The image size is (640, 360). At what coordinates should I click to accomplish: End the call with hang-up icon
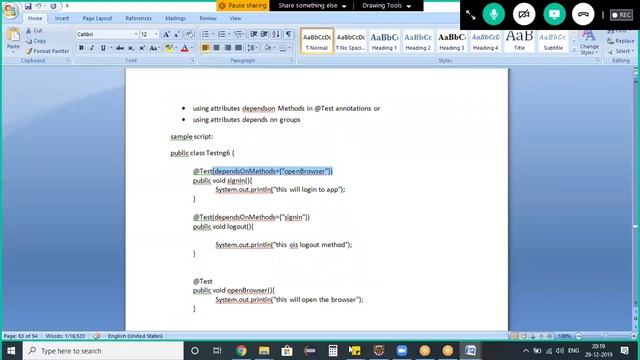pyautogui.click(x=583, y=14)
